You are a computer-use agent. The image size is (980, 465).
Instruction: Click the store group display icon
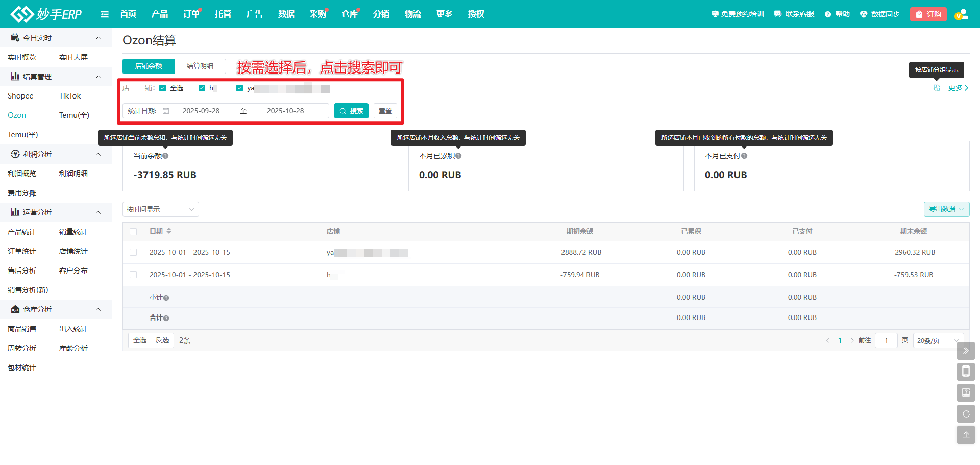tap(937, 88)
